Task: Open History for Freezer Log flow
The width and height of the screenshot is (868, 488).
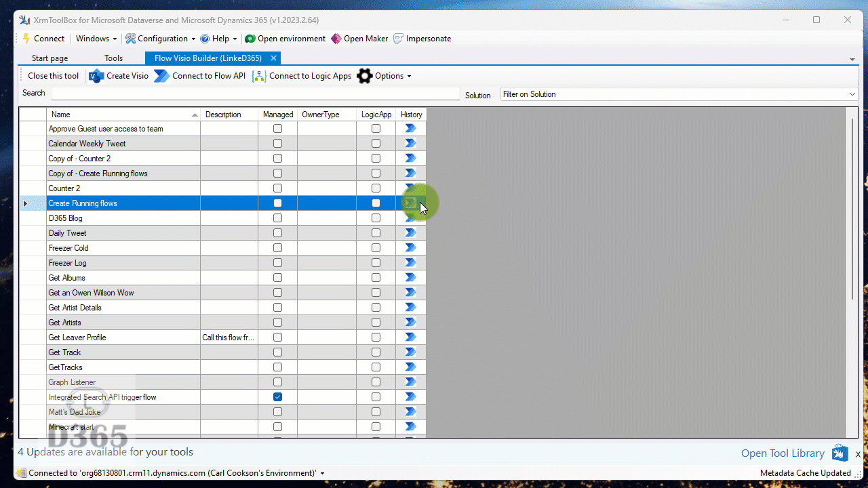Action: tap(410, 262)
